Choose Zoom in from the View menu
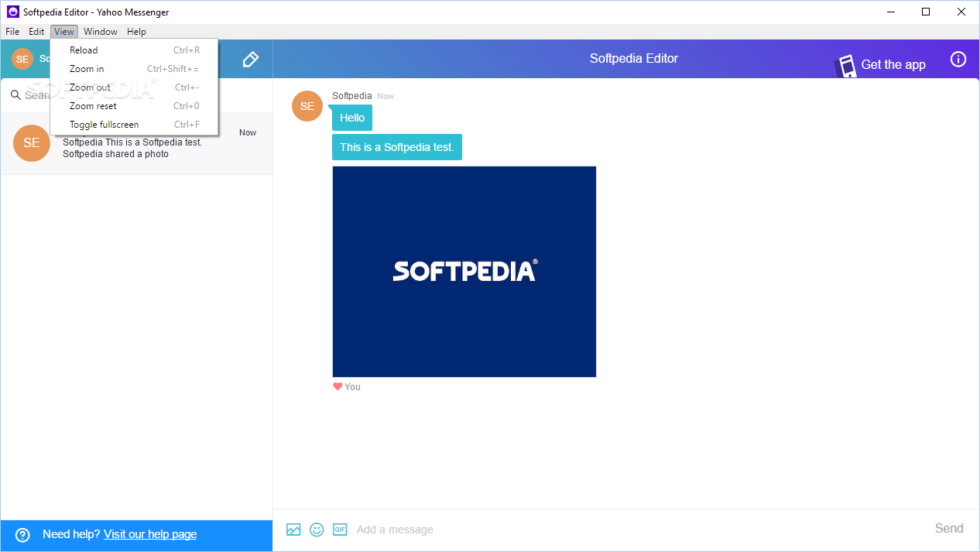The image size is (980, 552). [135, 69]
